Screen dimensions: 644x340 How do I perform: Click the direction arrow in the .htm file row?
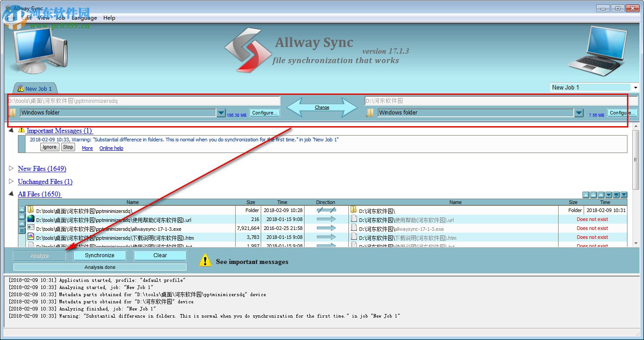tap(326, 237)
